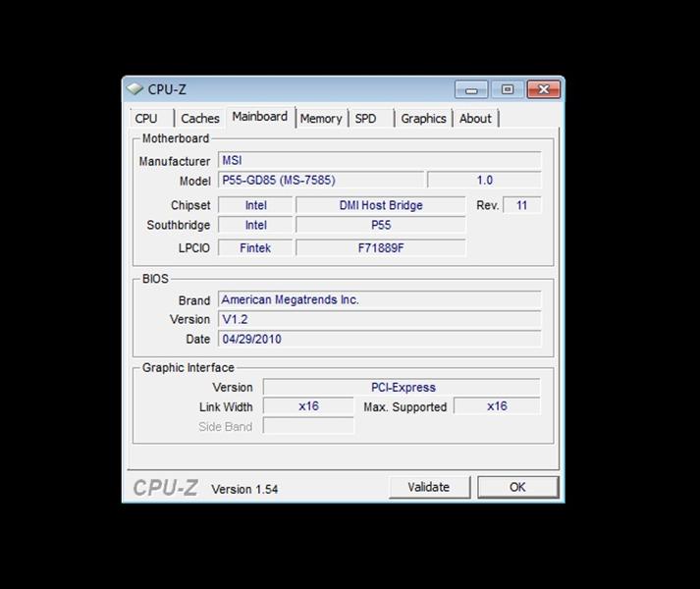700x589 pixels.
Task: Close the CPU-Z window
Action: [542, 89]
